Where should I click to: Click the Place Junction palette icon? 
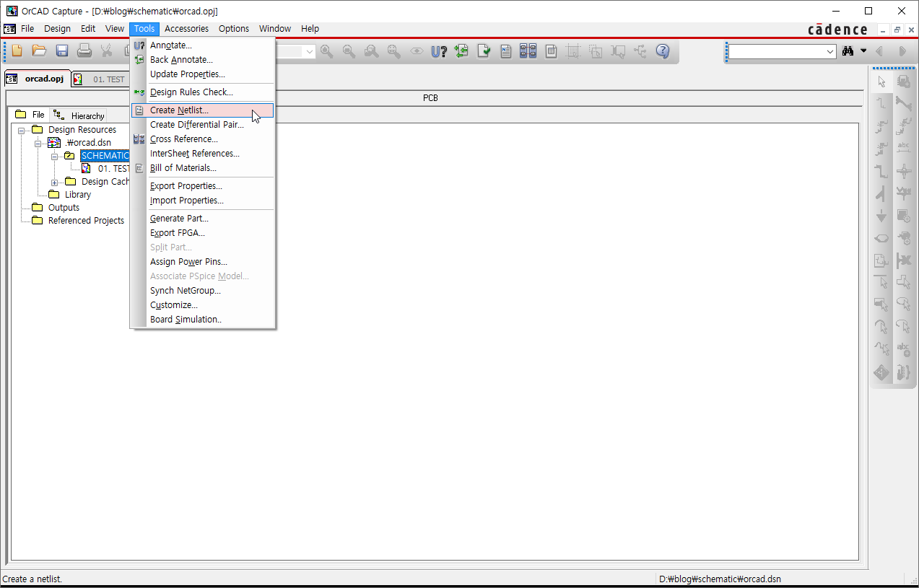click(x=903, y=171)
